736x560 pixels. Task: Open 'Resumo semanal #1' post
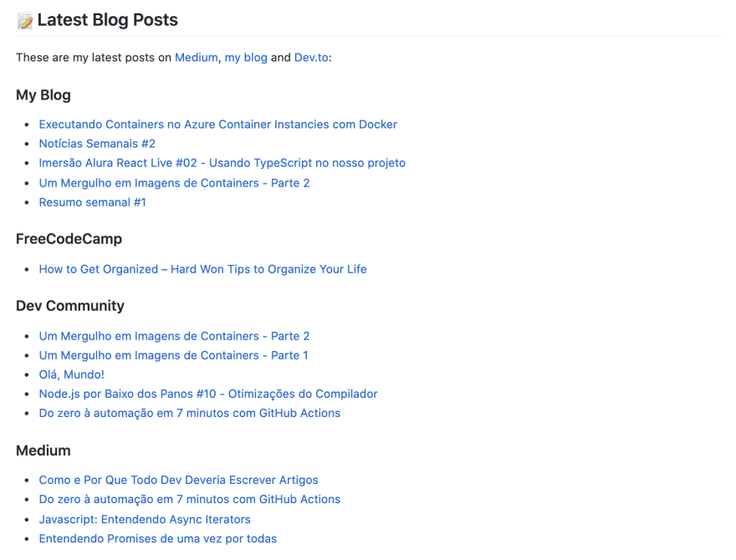click(93, 202)
